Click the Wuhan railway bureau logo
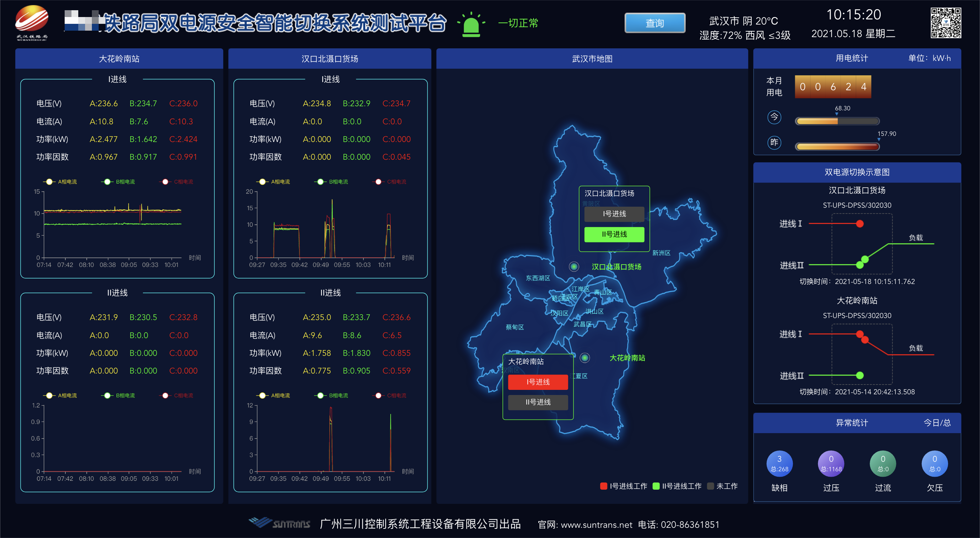Image resolution: width=980 pixels, height=538 pixels. click(x=32, y=22)
